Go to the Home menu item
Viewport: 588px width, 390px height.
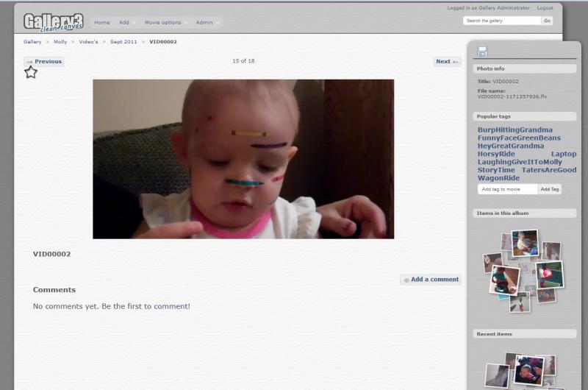coord(101,22)
